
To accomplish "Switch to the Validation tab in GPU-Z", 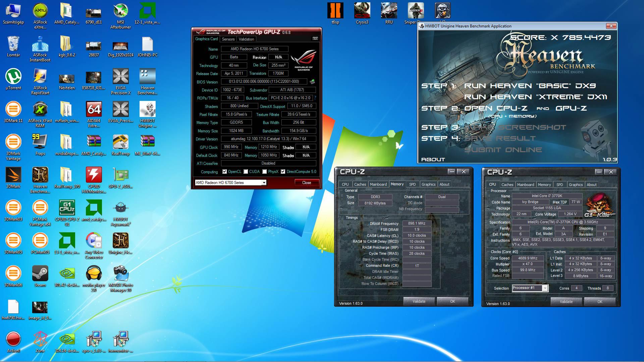I will click(x=246, y=39).
